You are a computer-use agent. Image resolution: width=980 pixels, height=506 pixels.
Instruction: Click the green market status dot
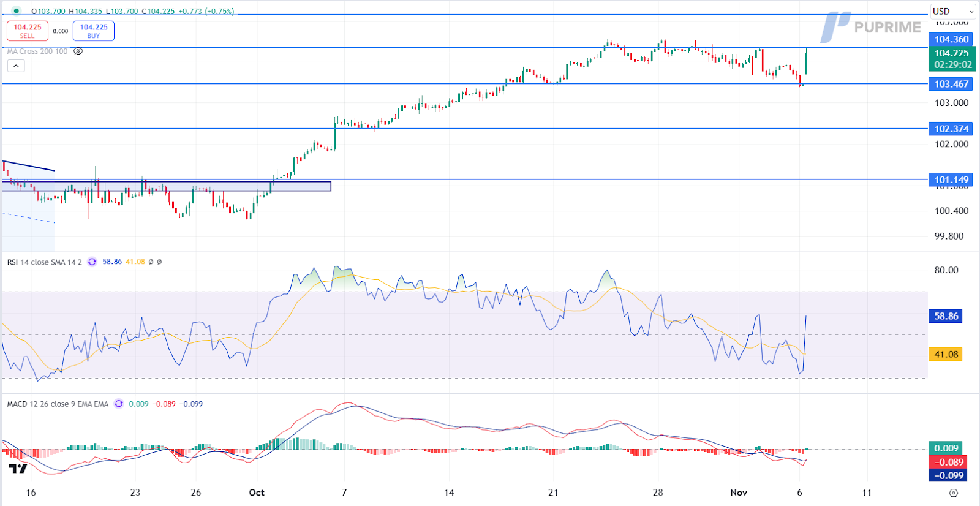16,11
